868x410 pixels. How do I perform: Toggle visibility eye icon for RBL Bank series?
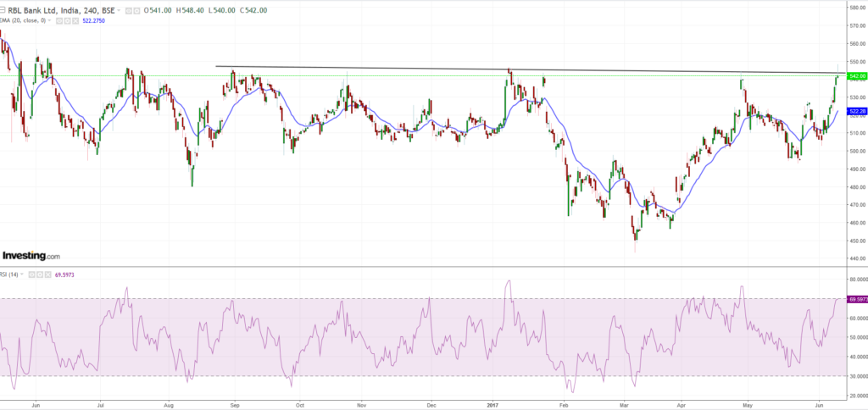[129, 11]
